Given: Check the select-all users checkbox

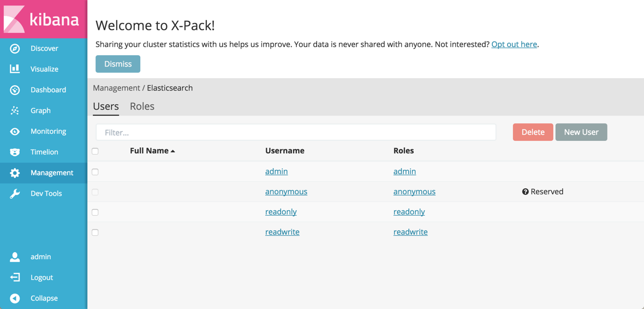Looking at the screenshot, I should click(95, 151).
